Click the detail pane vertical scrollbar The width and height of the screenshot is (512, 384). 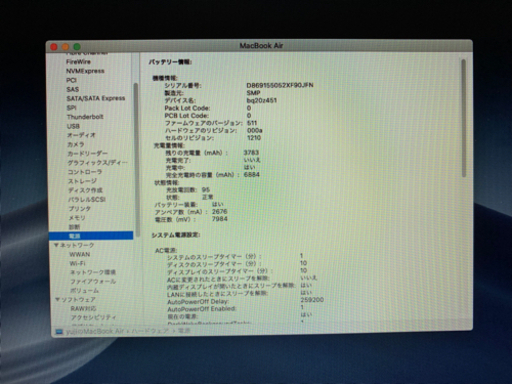(463, 118)
